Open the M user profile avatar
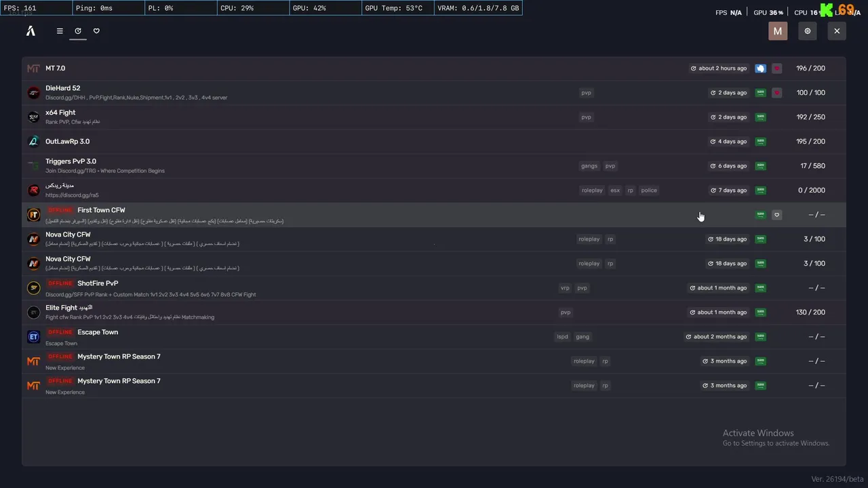 click(x=778, y=31)
